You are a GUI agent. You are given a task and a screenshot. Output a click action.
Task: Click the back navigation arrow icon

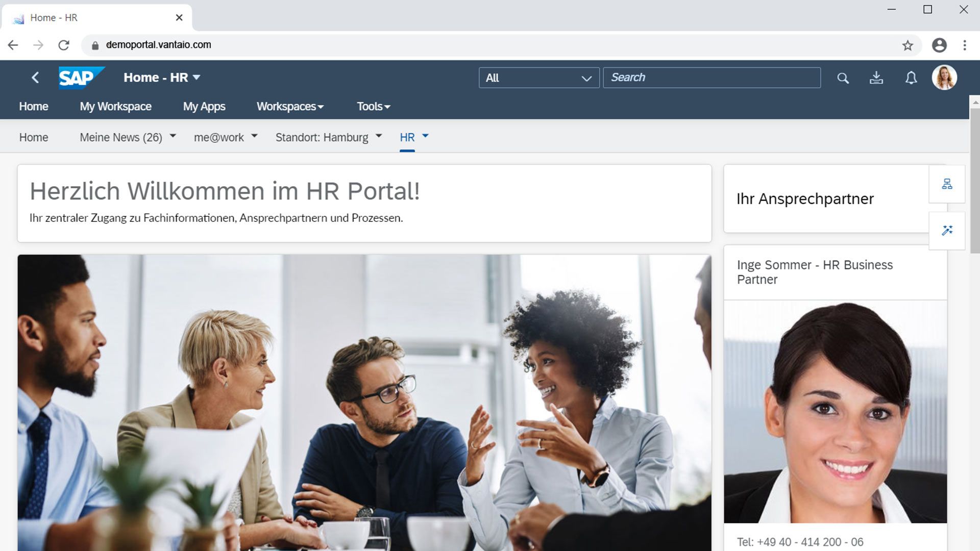point(35,76)
